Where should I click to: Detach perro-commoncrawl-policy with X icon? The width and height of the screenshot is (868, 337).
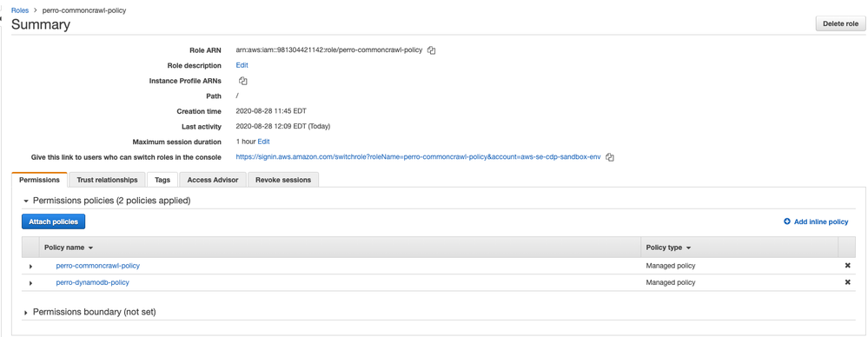[847, 266]
